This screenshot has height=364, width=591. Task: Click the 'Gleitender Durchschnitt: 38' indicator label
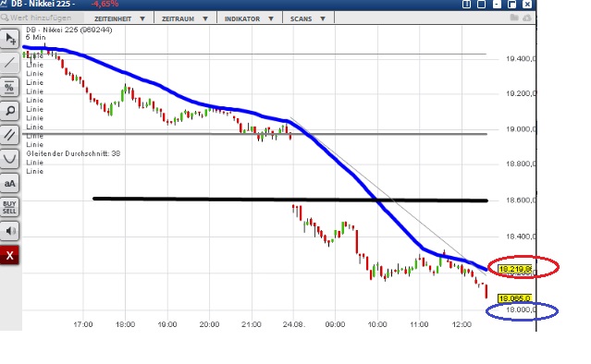click(73, 153)
